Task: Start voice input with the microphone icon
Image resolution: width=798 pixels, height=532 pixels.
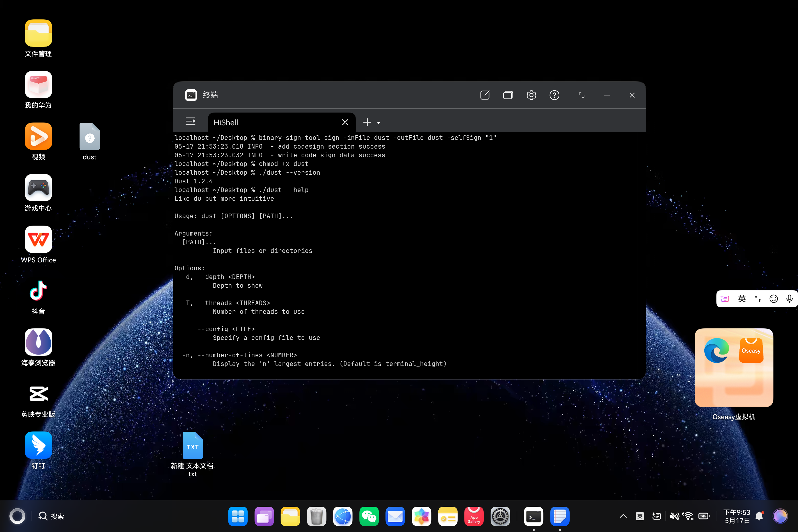Action: tap(790, 298)
